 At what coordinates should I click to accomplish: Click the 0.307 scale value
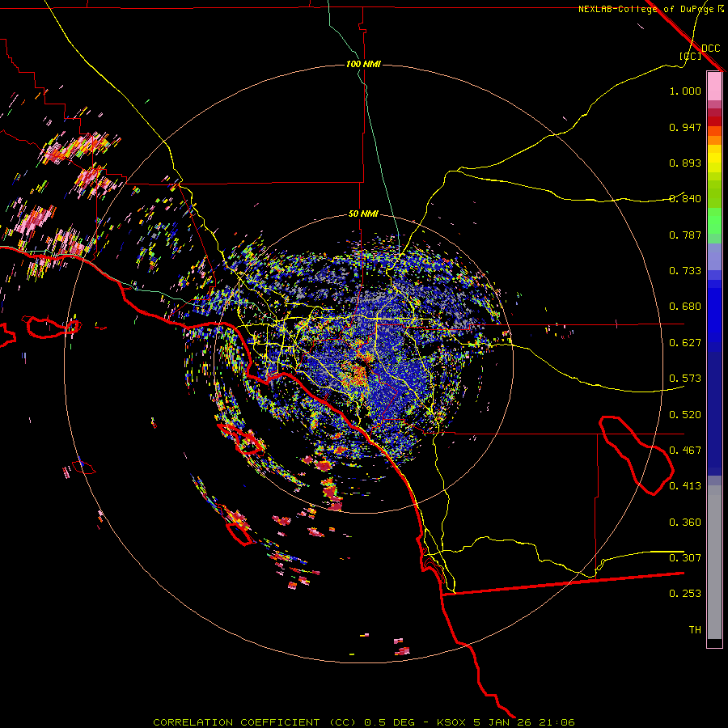click(685, 558)
